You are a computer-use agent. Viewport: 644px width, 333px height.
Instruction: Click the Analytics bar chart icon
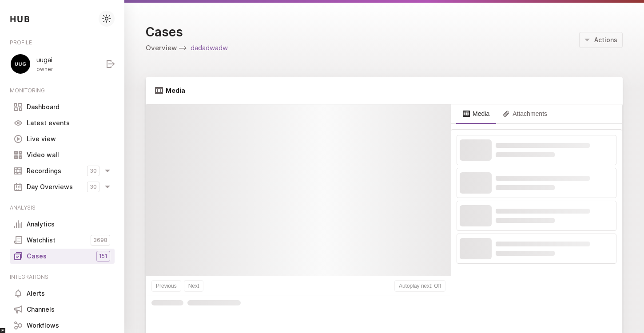point(18,224)
